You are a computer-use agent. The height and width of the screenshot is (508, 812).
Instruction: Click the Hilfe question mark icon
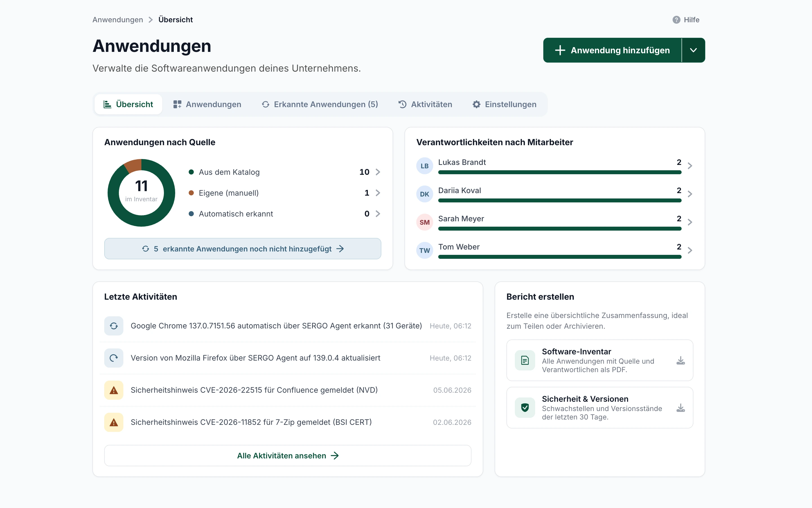pyautogui.click(x=676, y=20)
